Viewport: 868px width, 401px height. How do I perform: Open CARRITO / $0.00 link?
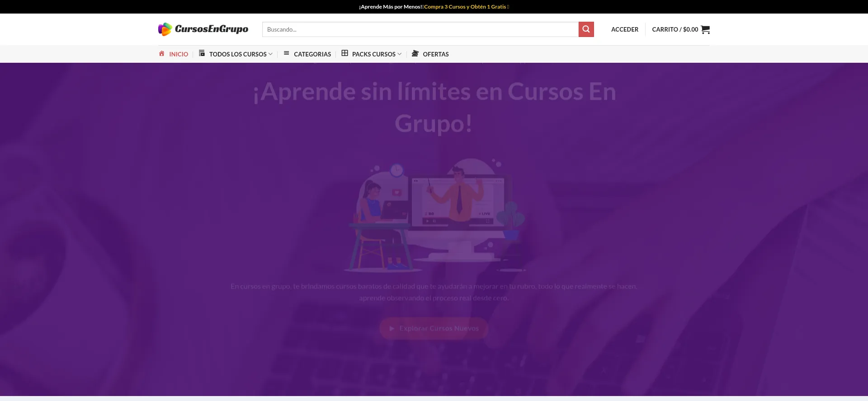(x=675, y=29)
